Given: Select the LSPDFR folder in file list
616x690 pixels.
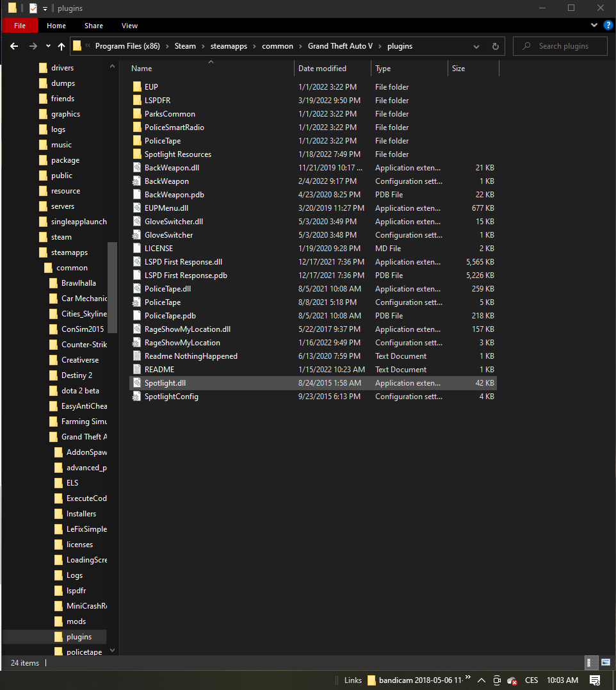Looking at the screenshot, I should [x=157, y=101].
